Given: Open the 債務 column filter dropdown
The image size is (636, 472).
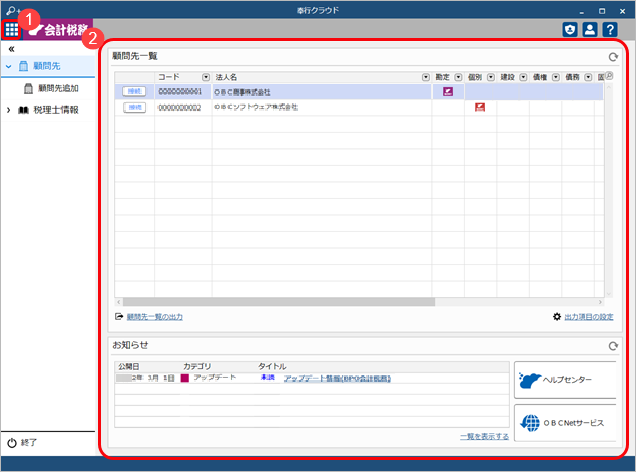Looking at the screenshot, I should (588, 77).
